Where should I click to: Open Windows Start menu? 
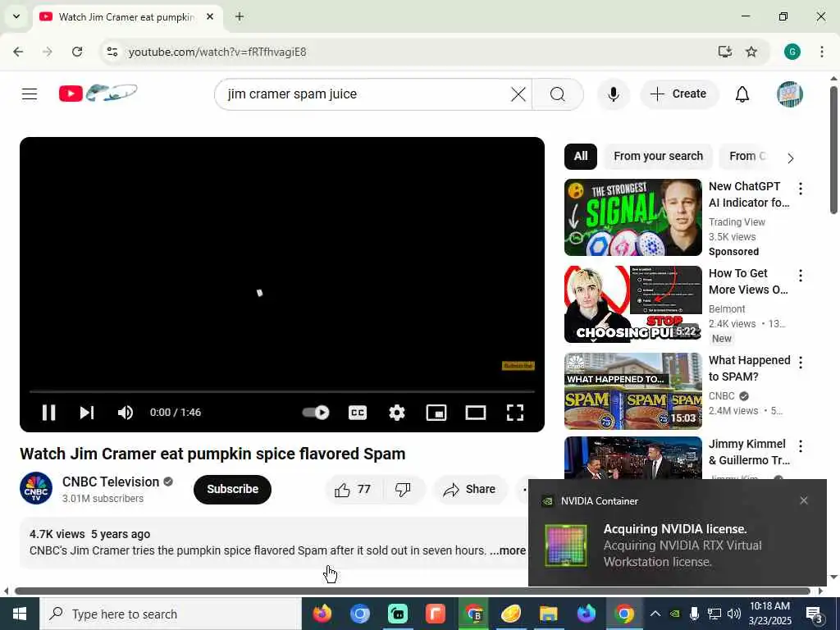pyautogui.click(x=20, y=614)
